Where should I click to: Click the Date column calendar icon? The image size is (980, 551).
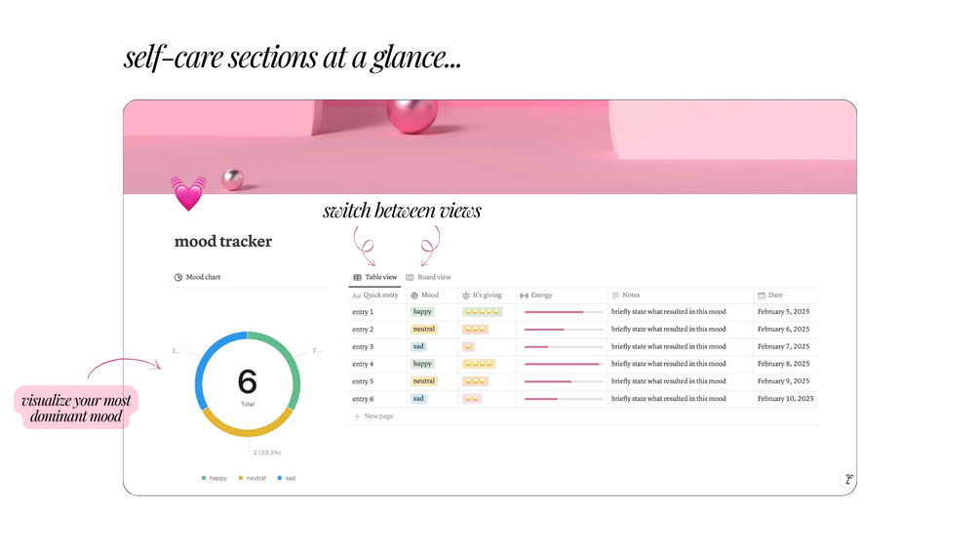click(x=762, y=295)
